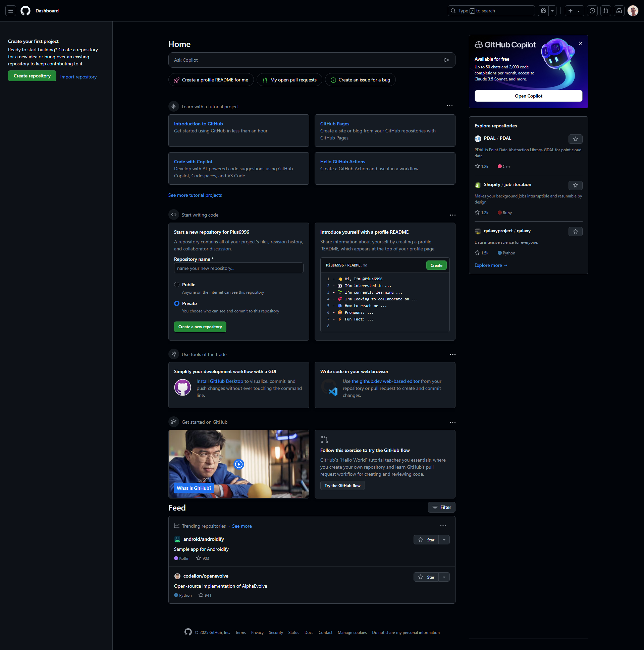Image resolution: width=644 pixels, height=650 pixels.
Task: Open options menu for Learn with tutorial project
Action: coord(450,106)
